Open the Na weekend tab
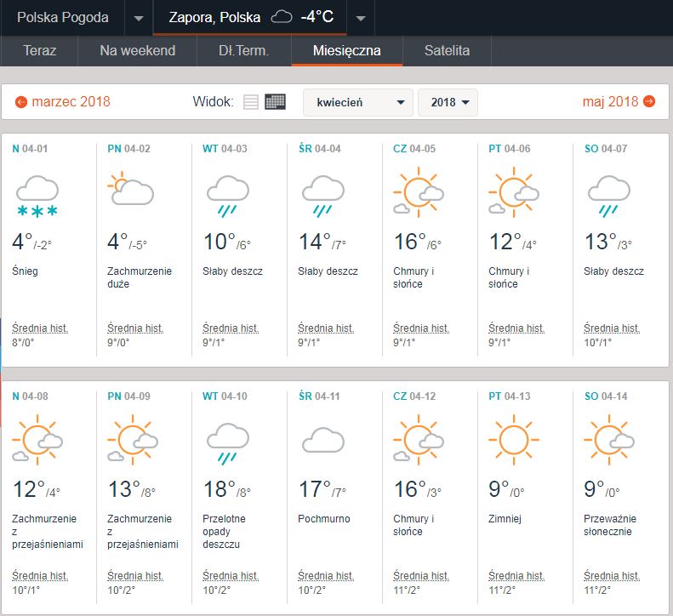 point(137,50)
